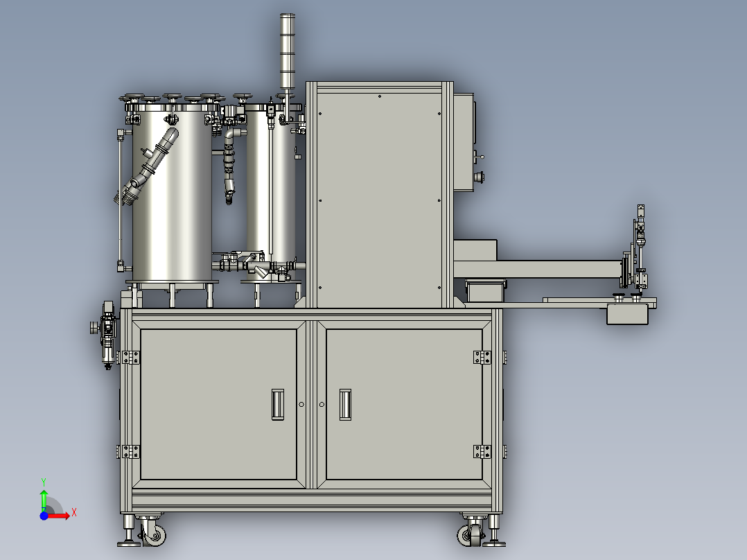
Task: Click the right cabinet door handle
Action: [344, 404]
